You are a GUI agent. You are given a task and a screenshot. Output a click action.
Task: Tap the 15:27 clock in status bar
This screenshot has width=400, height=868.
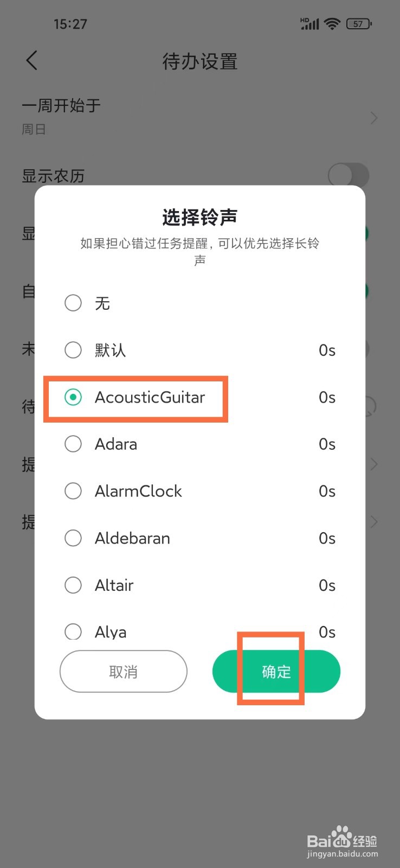click(70, 24)
